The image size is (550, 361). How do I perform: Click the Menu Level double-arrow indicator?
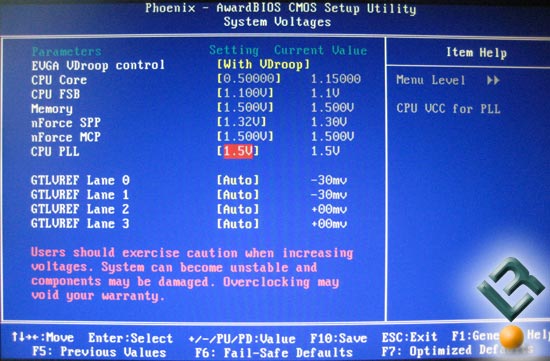(493, 80)
